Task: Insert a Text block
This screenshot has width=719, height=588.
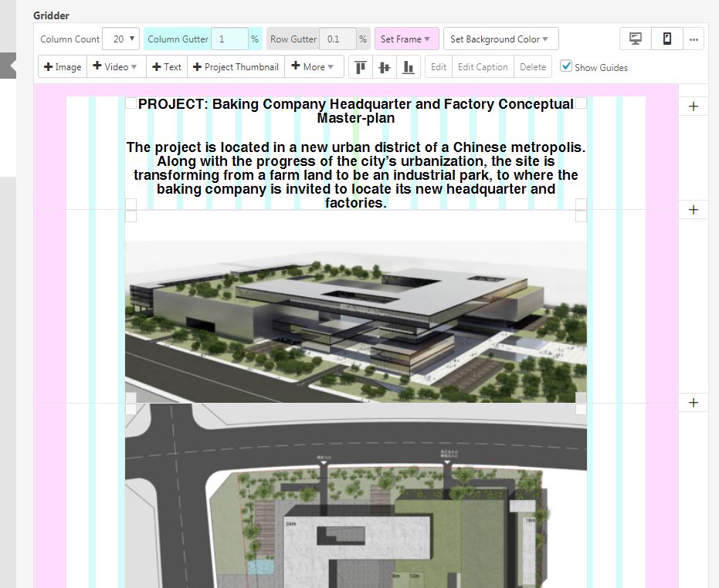Action: (166, 67)
